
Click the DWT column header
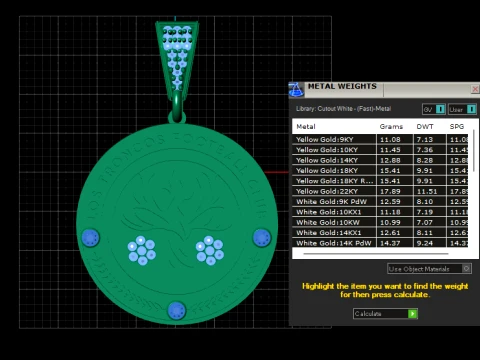(425, 127)
